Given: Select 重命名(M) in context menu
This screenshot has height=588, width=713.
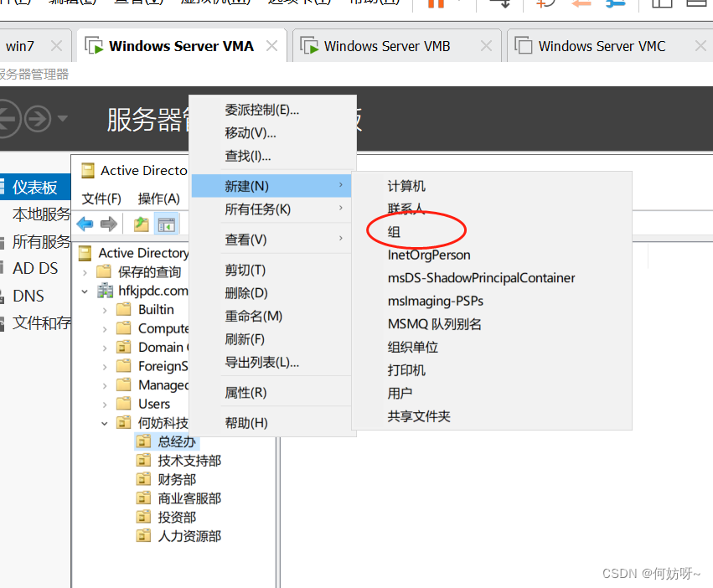Looking at the screenshot, I should pos(253,316).
